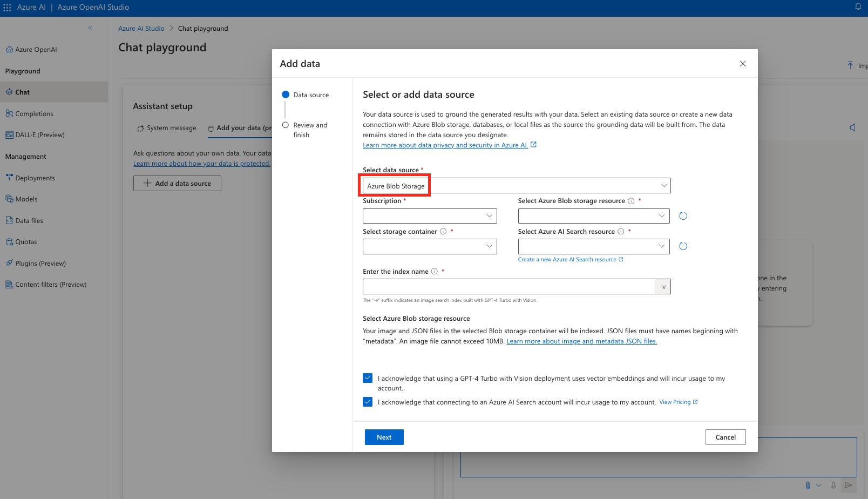Uncheck the GPT-4 Turbo with Vision acknowledgment

click(x=368, y=378)
